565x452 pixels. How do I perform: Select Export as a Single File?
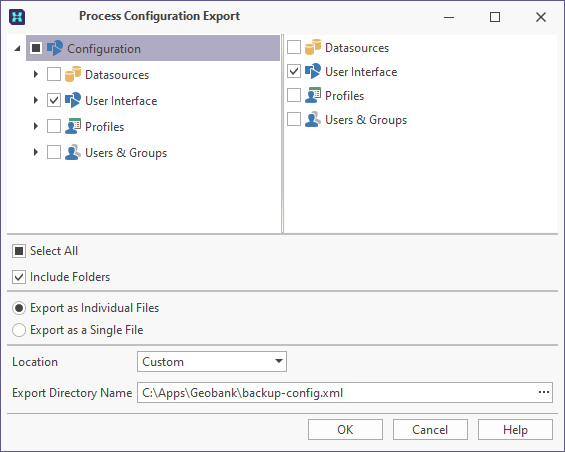pos(19,330)
